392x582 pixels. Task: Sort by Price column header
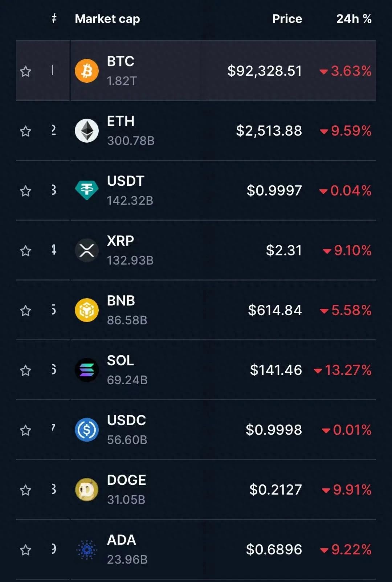click(x=287, y=19)
